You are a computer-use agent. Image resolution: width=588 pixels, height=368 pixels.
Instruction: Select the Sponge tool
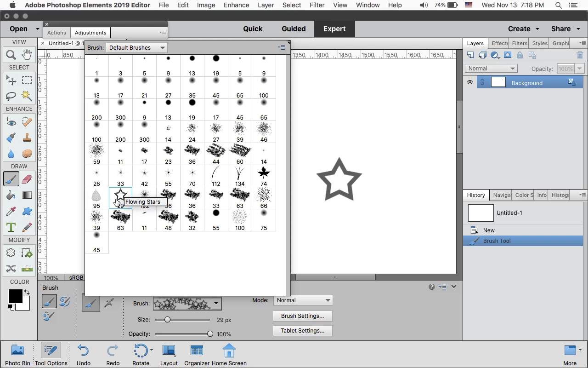coord(27,153)
